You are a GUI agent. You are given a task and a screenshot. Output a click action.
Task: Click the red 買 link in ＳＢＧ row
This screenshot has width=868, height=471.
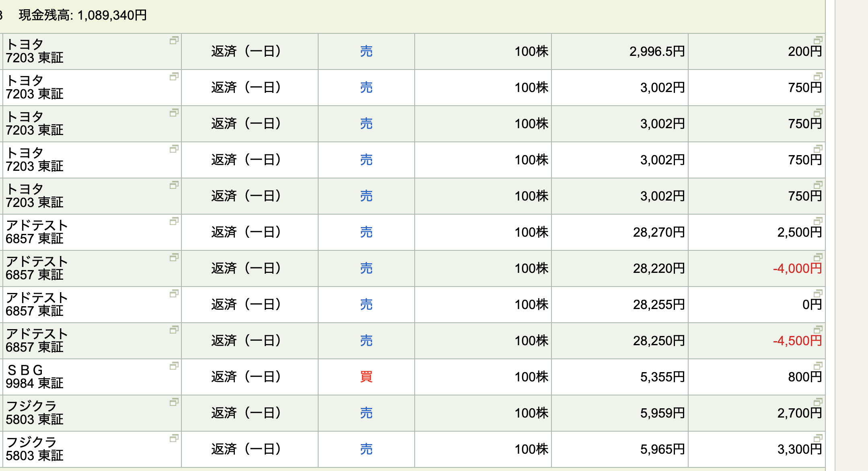tap(366, 377)
